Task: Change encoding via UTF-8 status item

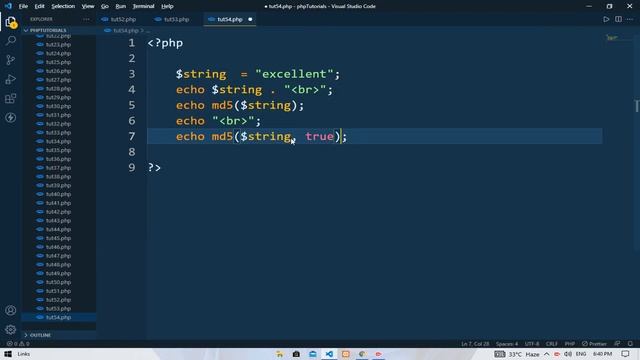Action: (532, 344)
